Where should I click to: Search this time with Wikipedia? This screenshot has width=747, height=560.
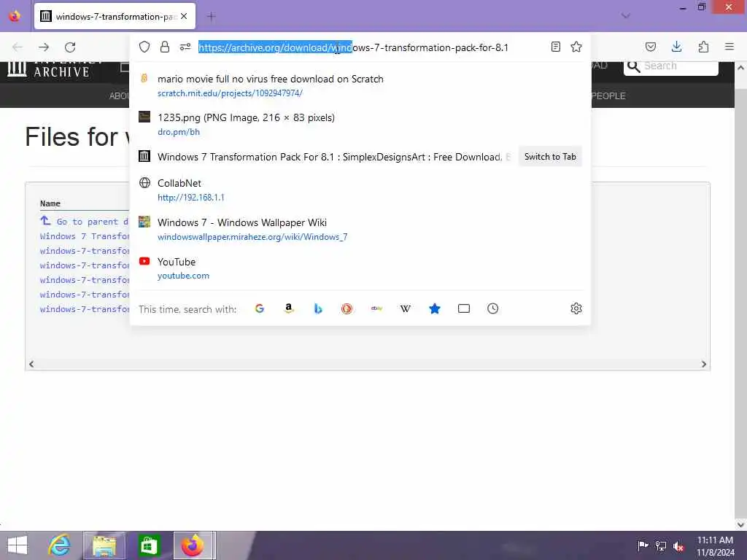(x=406, y=308)
